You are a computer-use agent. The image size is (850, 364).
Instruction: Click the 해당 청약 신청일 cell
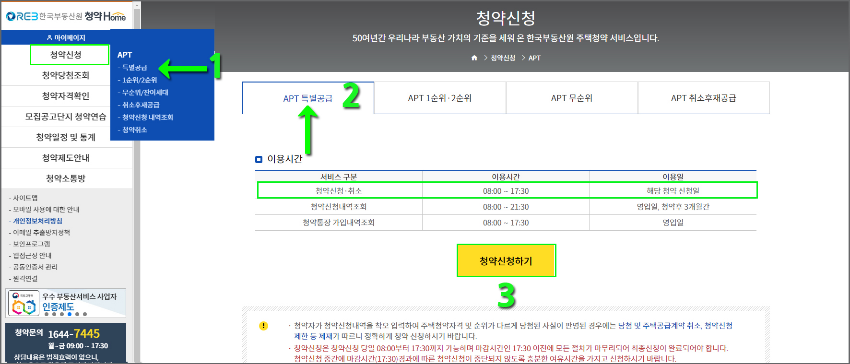(673, 190)
